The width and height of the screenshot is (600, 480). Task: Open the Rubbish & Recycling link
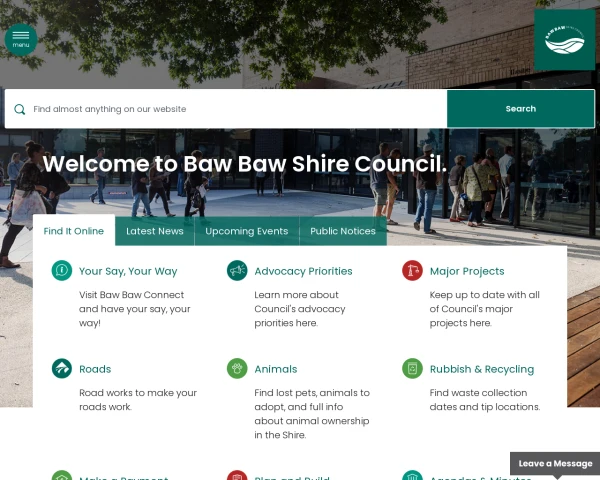click(x=482, y=369)
